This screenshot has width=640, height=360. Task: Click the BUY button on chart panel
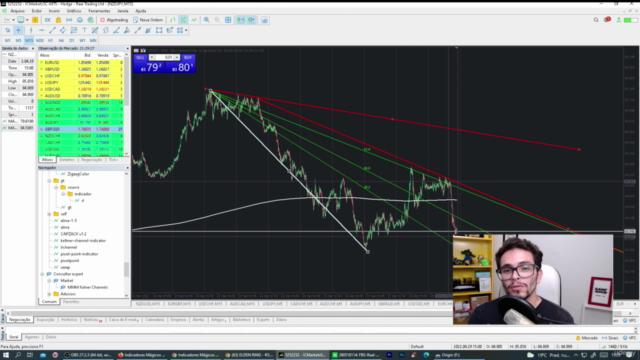tap(188, 58)
